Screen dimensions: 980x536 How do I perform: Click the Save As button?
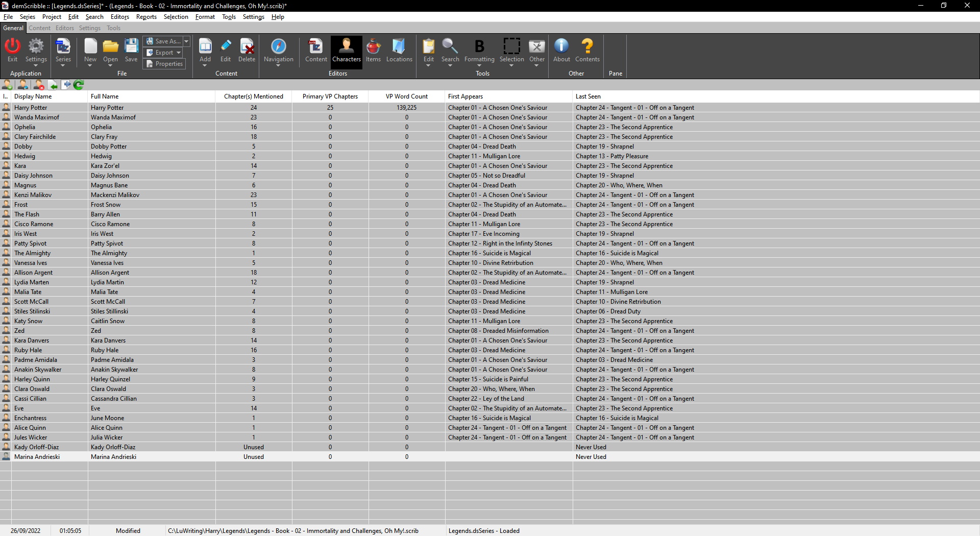coord(163,41)
